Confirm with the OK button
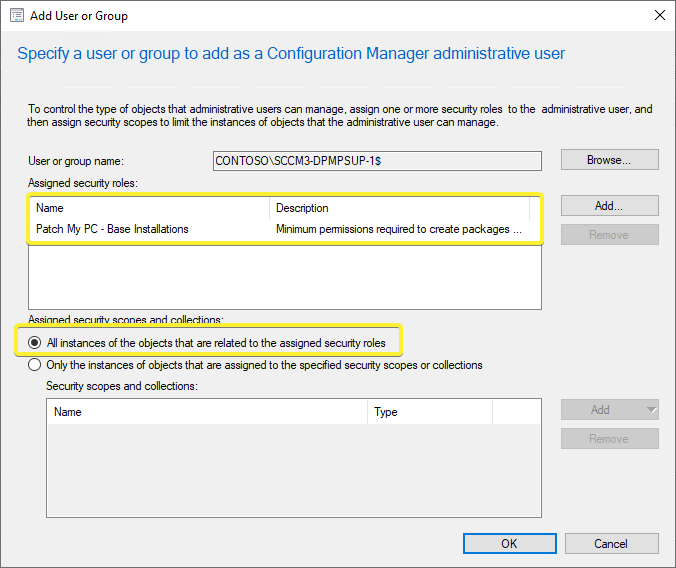This screenshot has width=676, height=568. 510,543
